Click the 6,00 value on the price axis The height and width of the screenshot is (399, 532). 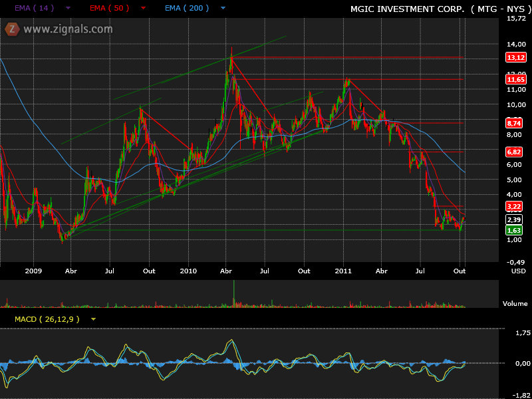pos(514,164)
